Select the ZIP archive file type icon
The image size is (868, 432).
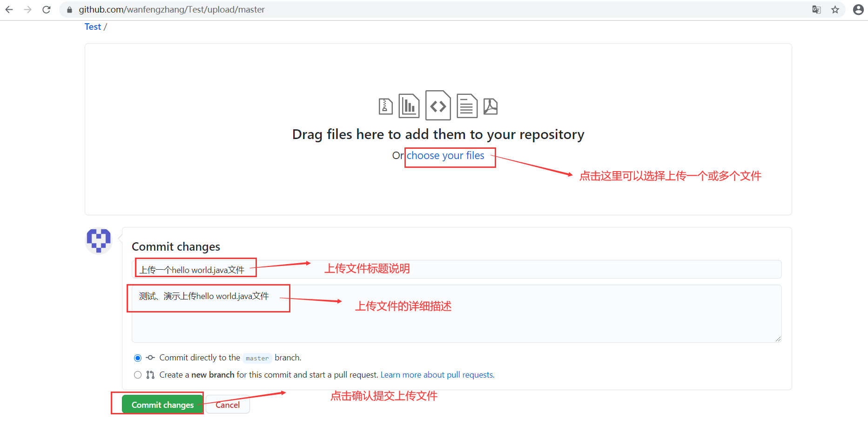coord(386,106)
